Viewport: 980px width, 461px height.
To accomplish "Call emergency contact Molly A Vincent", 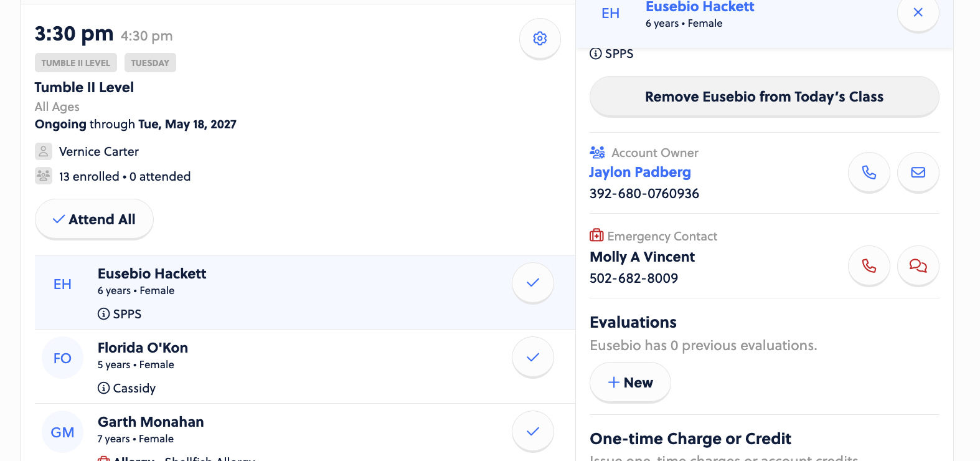I will (x=869, y=266).
